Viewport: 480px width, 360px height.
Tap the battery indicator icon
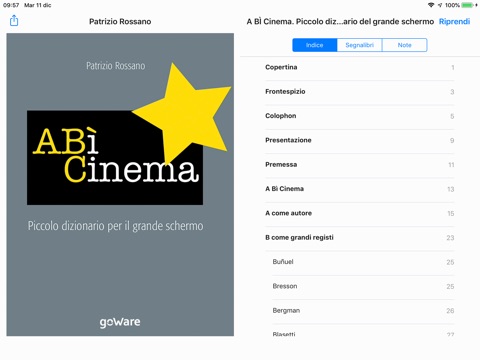pyautogui.click(x=467, y=5)
